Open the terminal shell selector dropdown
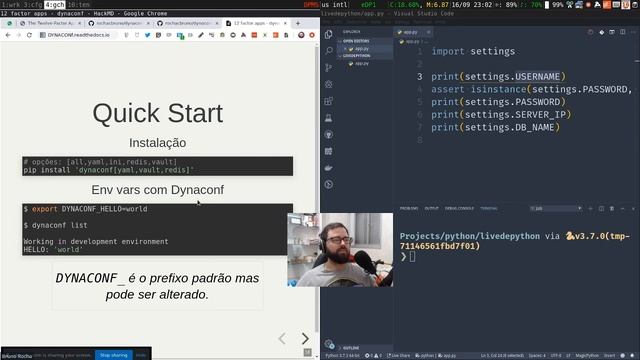The image size is (640, 360). click(x=556, y=209)
